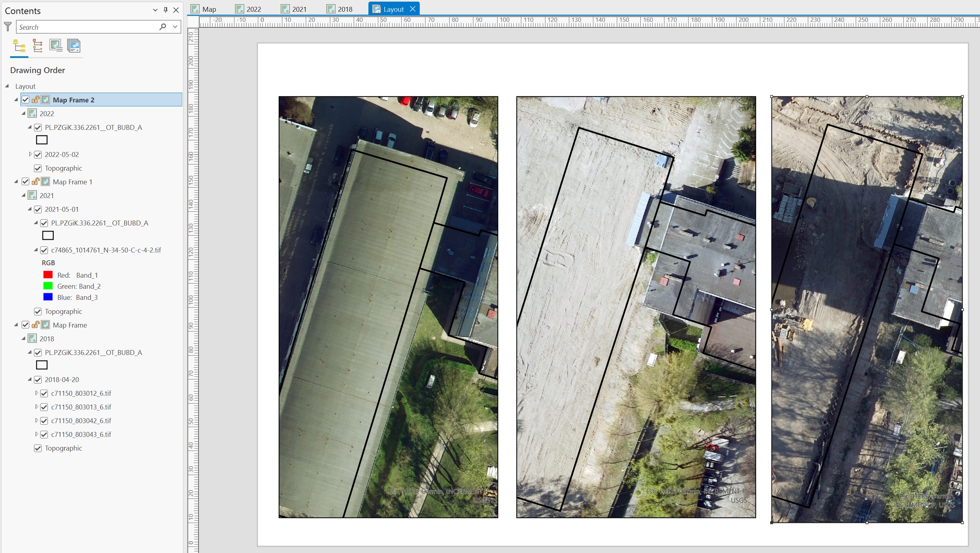980x553 pixels.
Task: Open the search options dropdown arrow
Action: (x=175, y=27)
